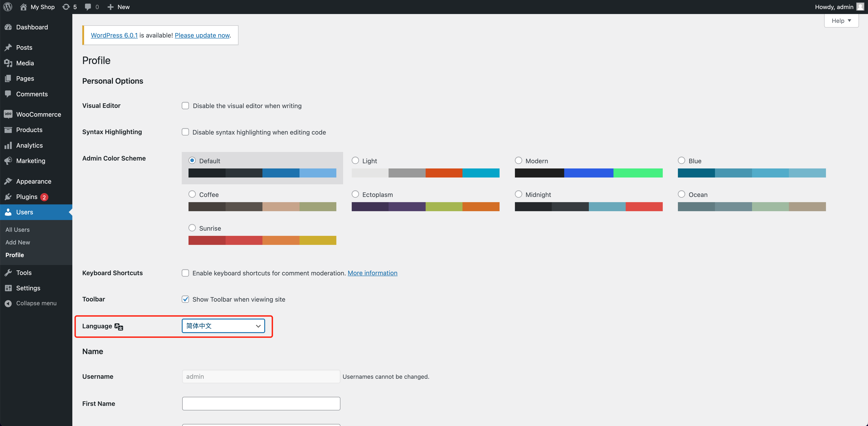Click the Please update now link
Screen dimensions: 868x426
point(202,35)
